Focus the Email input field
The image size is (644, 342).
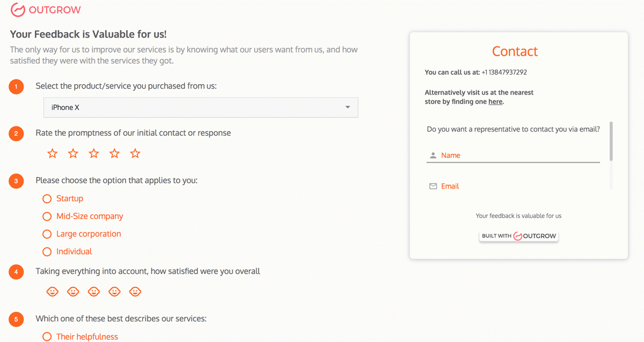click(x=518, y=186)
